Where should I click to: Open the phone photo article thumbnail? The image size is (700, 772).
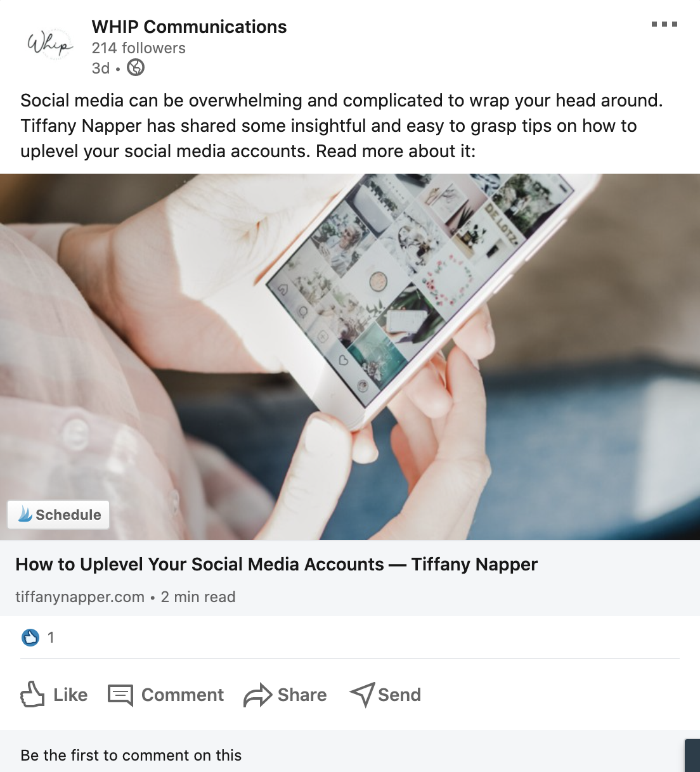[350, 357]
